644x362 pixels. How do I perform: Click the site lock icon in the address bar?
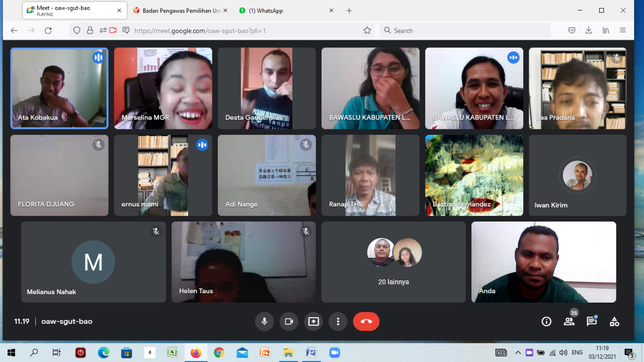[x=90, y=30]
